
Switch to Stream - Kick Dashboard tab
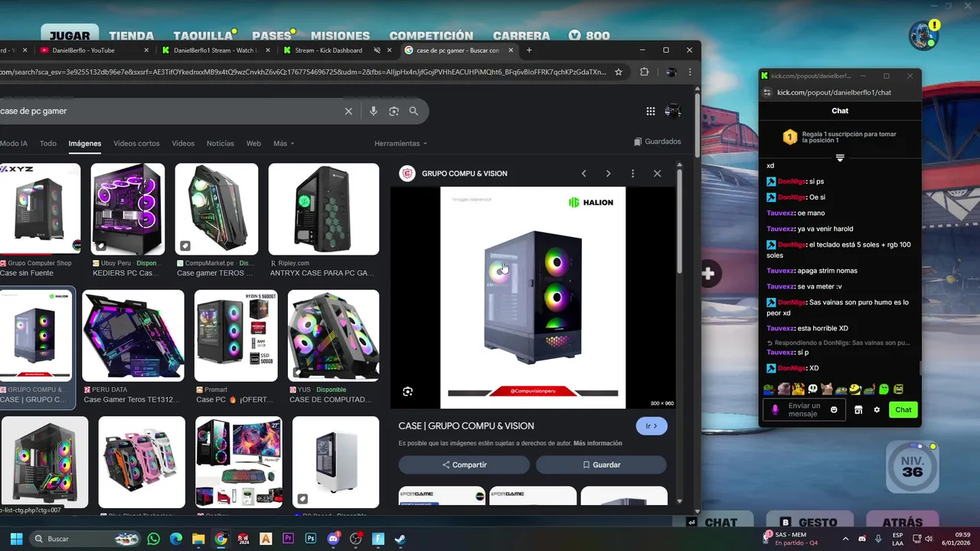point(328,51)
